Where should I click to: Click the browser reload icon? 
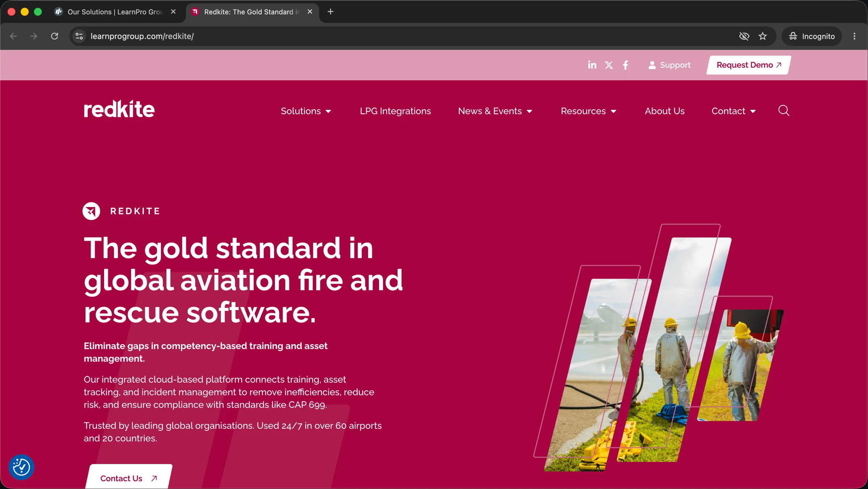pyautogui.click(x=55, y=36)
